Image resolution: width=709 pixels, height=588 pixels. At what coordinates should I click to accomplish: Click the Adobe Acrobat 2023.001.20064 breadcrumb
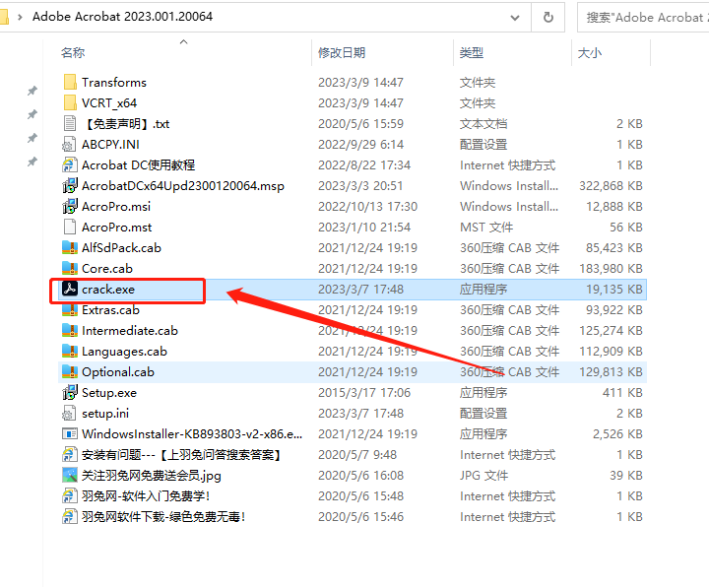pyautogui.click(x=122, y=17)
